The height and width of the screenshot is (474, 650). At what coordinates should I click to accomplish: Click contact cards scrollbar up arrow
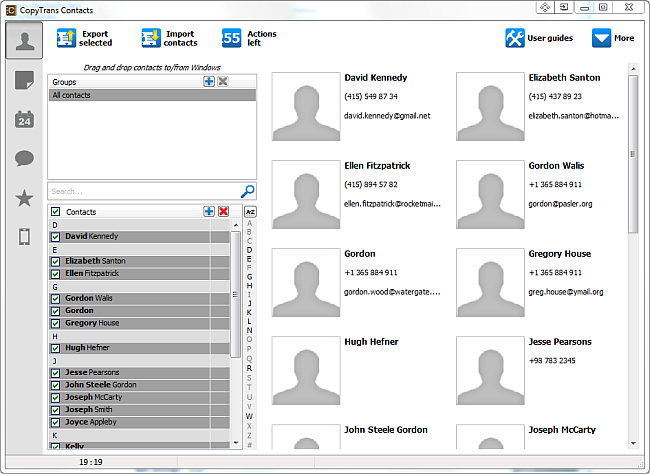tap(633, 68)
